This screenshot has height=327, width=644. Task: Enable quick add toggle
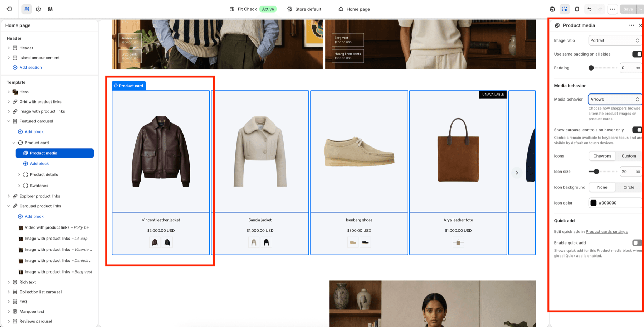point(637,243)
